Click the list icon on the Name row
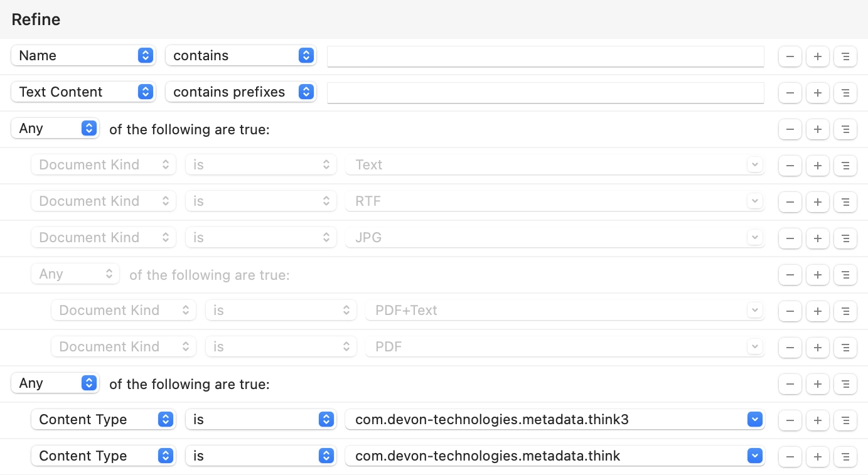Viewport: 868px width, 475px height. click(x=845, y=56)
